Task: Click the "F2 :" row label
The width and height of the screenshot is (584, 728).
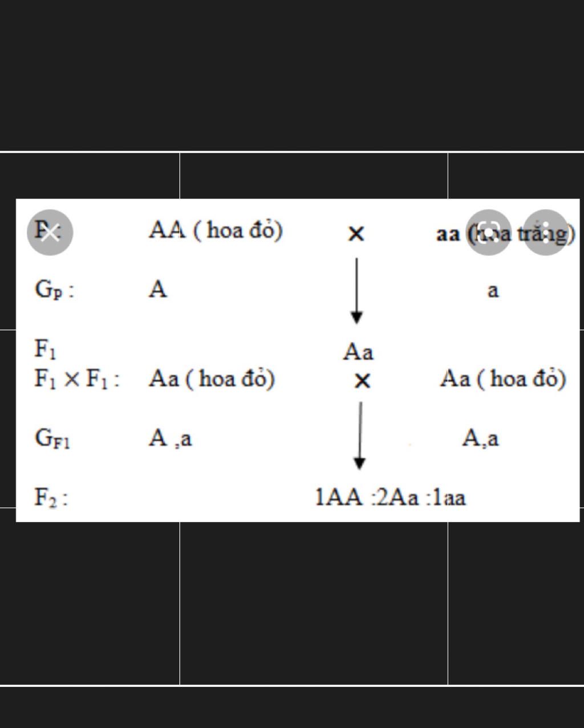Action: tap(51, 498)
